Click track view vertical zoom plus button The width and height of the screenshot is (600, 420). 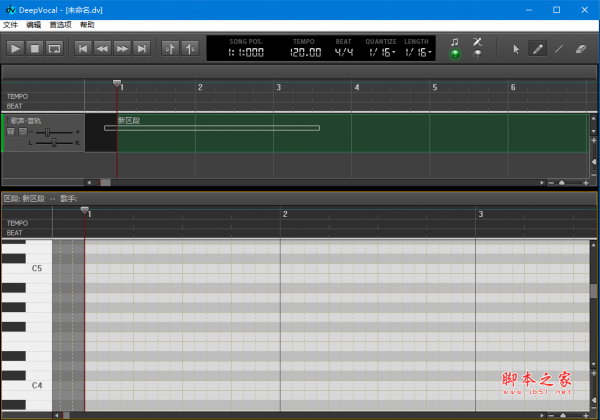tap(593, 141)
